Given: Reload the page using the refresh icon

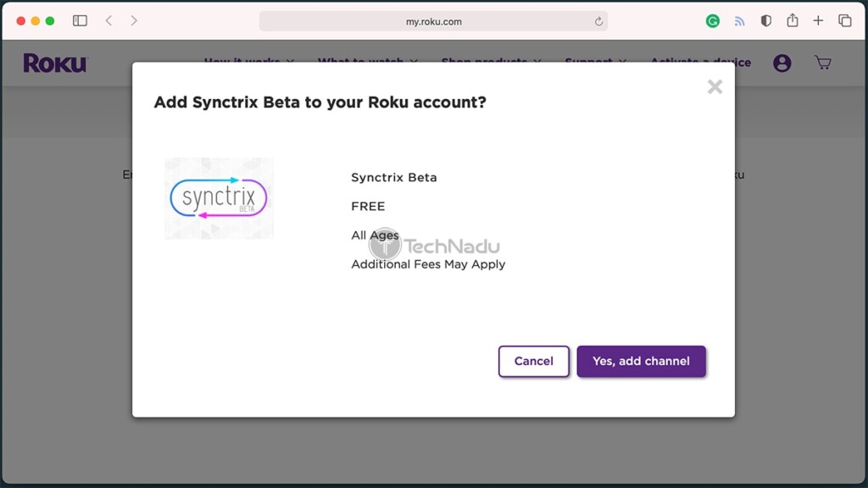Looking at the screenshot, I should 598,21.
